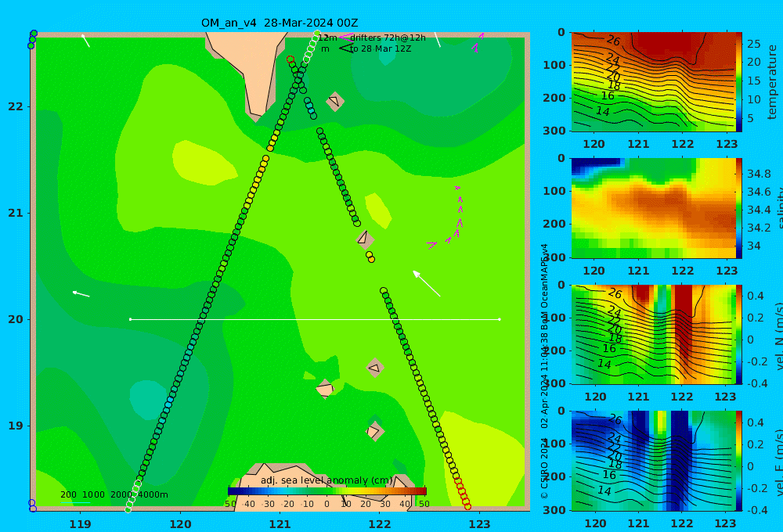The height and width of the screenshot is (532, 783).
Task: Click the latitude label 20
Action: tap(16, 319)
